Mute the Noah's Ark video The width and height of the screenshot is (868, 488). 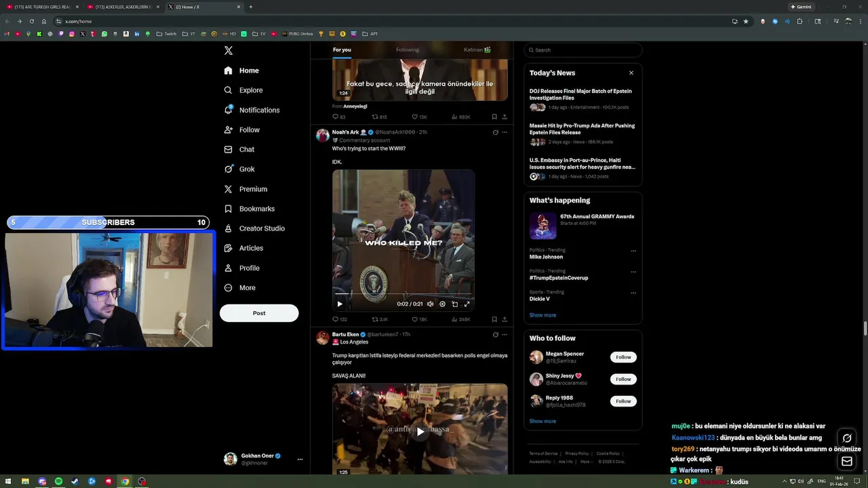coord(430,304)
